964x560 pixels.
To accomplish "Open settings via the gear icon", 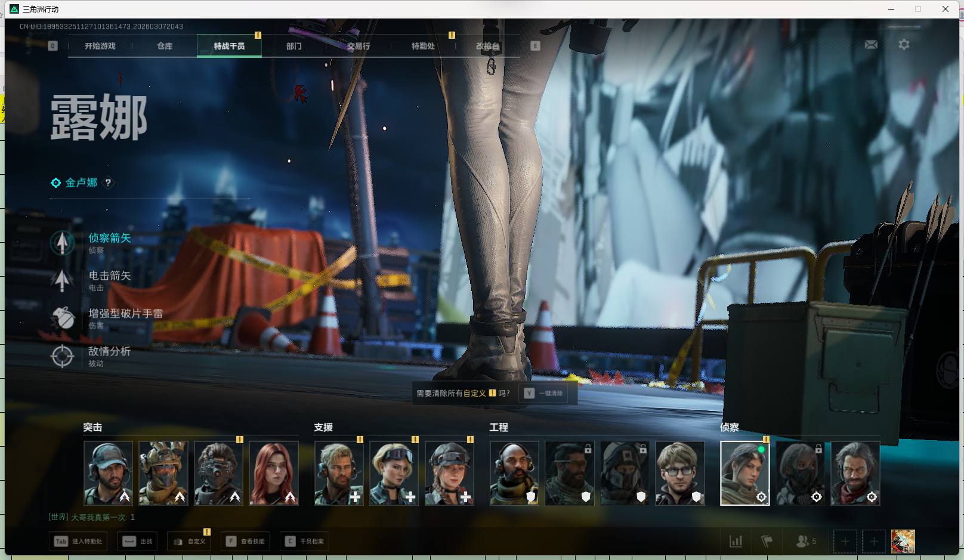I will (904, 45).
